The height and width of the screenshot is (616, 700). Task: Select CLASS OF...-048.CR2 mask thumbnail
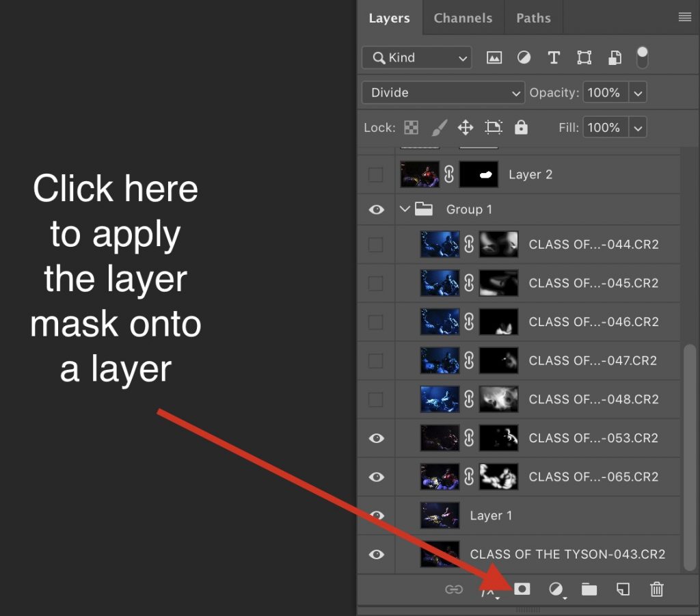coord(498,399)
